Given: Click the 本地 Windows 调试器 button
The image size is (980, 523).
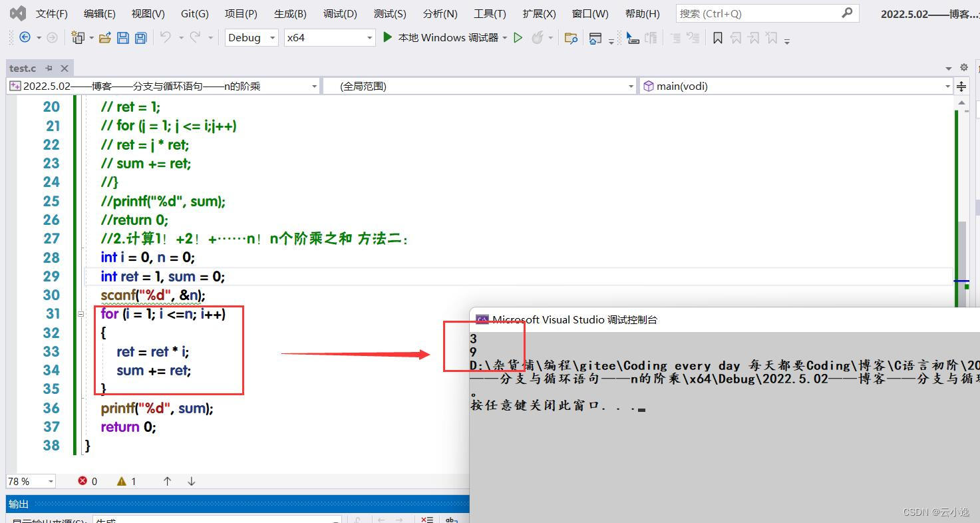Looking at the screenshot, I should coord(440,38).
